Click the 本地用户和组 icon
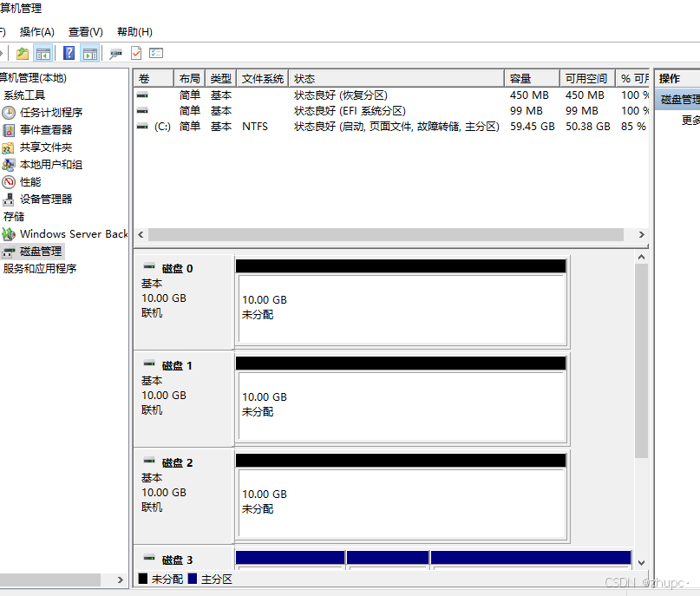The width and height of the screenshot is (700, 596). (8, 165)
